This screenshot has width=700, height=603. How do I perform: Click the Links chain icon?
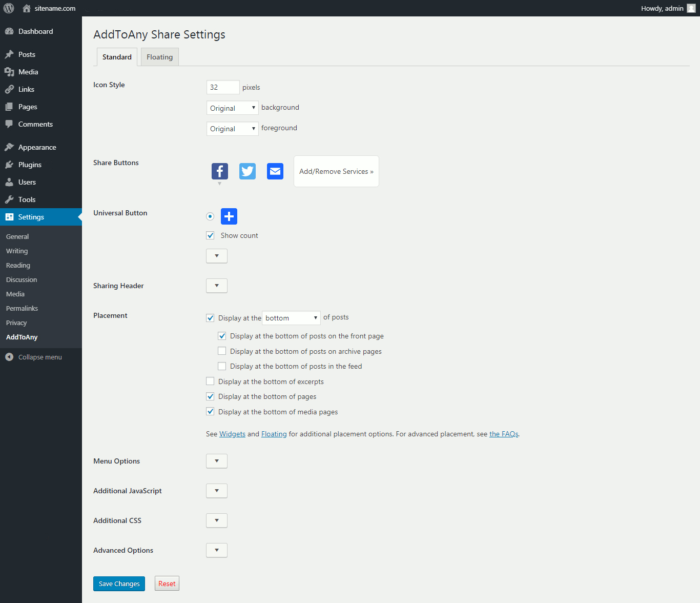9,89
